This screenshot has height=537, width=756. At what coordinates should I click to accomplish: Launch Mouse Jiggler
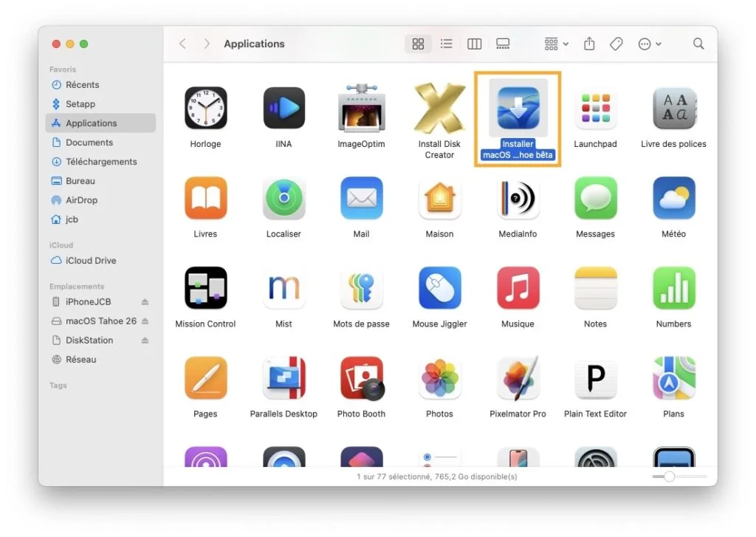(439, 288)
